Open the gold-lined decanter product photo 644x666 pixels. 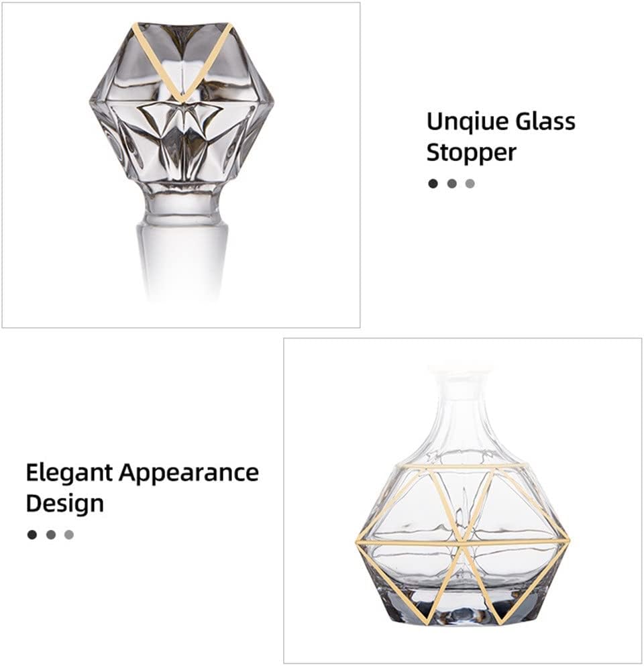463,500
